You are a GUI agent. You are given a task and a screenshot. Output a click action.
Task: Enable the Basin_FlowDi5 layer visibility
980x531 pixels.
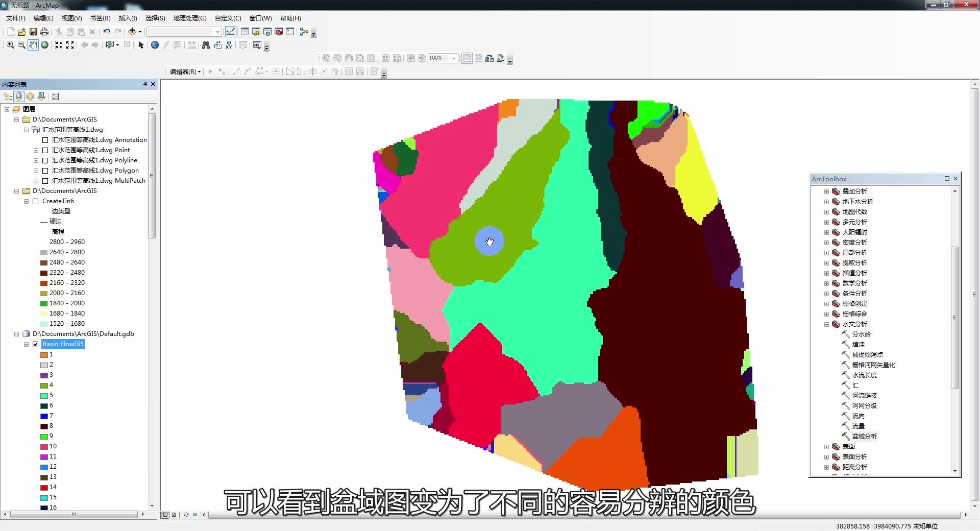coord(36,344)
